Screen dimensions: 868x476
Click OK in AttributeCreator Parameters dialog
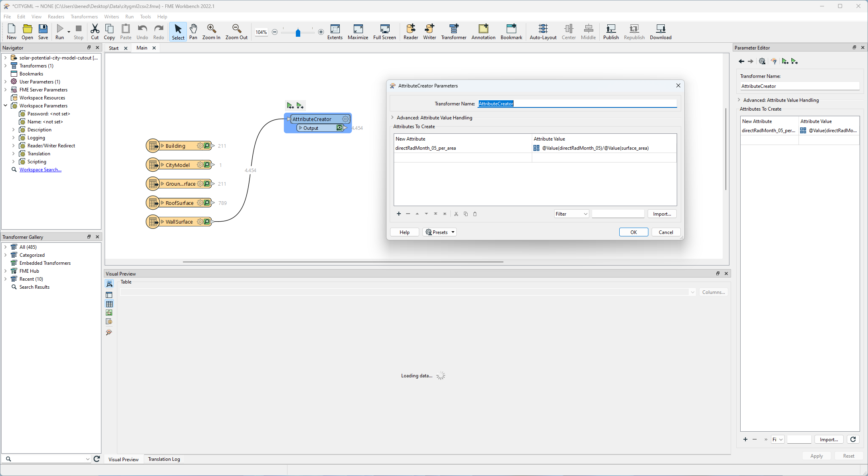click(x=634, y=232)
